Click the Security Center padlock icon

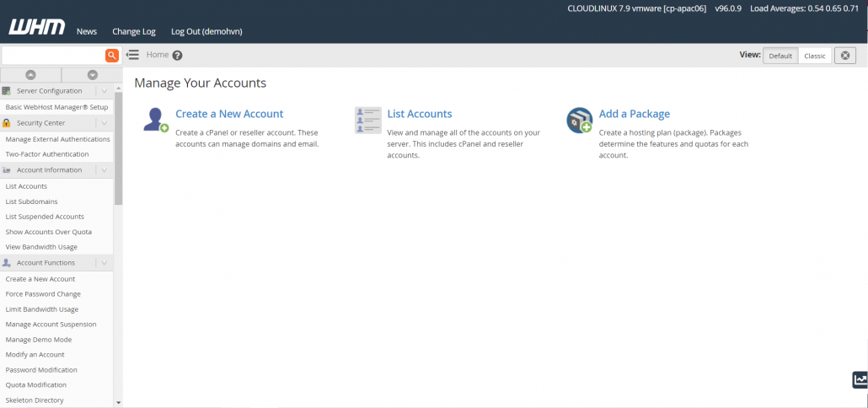[7, 123]
